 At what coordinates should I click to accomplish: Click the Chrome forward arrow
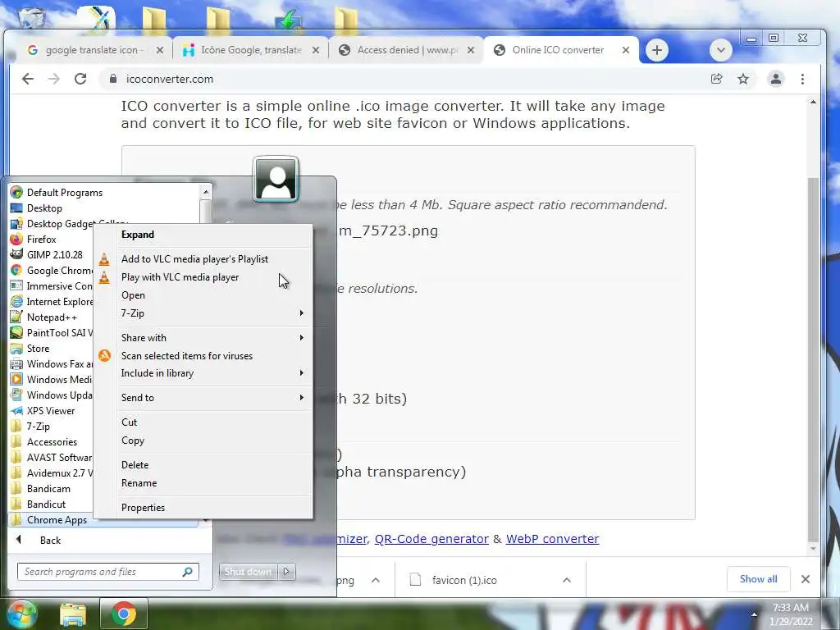[53, 80]
